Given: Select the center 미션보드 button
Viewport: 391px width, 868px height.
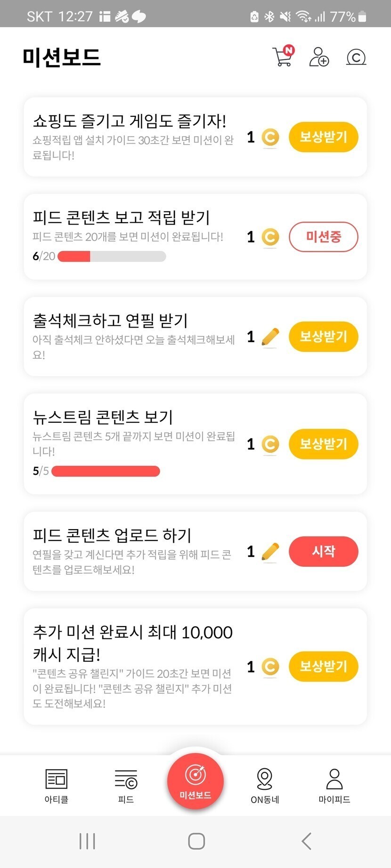Looking at the screenshot, I should [x=195, y=781].
